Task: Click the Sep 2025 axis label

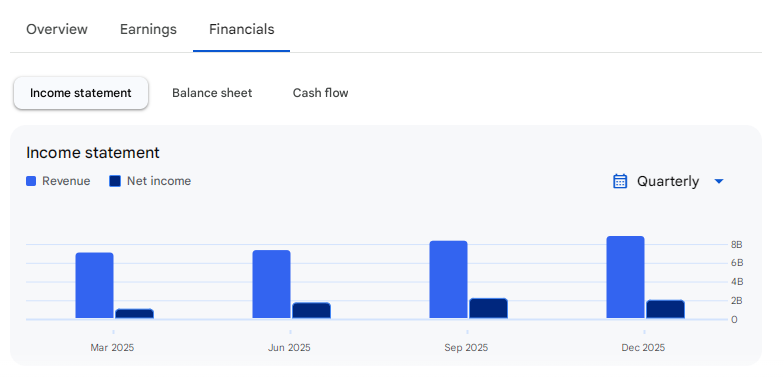Action: click(x=466, y=348)
